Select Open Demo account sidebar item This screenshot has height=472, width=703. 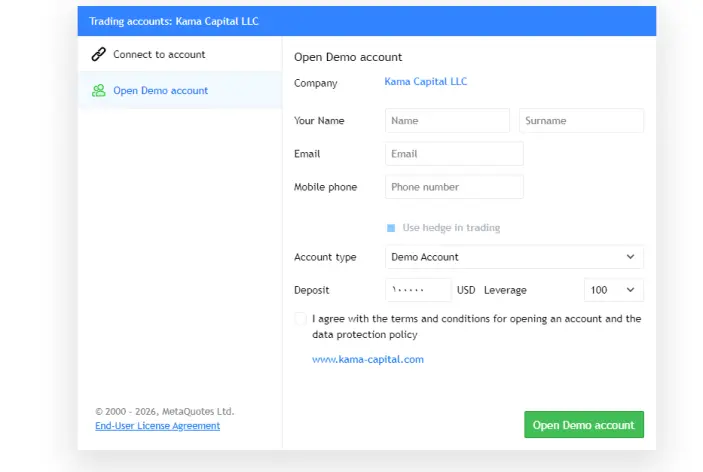coord(180,90)
